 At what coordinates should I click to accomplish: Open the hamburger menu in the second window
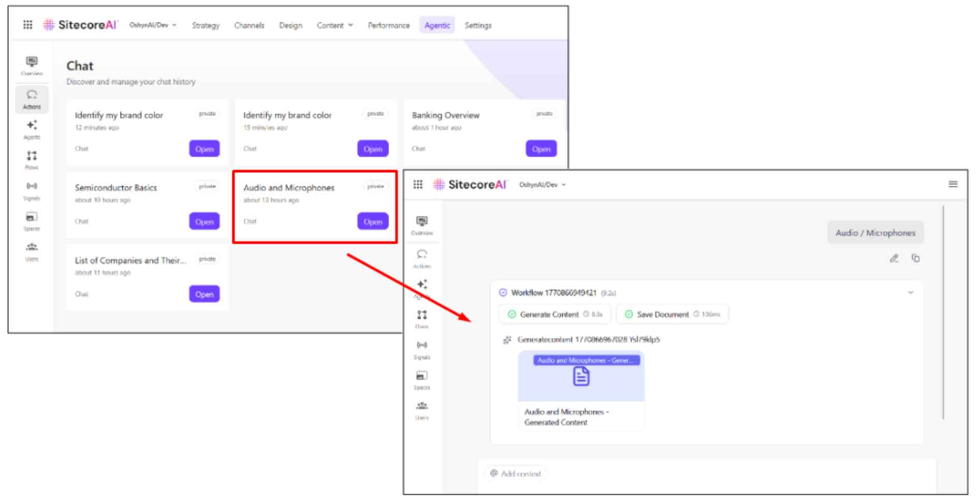[953, 184]
